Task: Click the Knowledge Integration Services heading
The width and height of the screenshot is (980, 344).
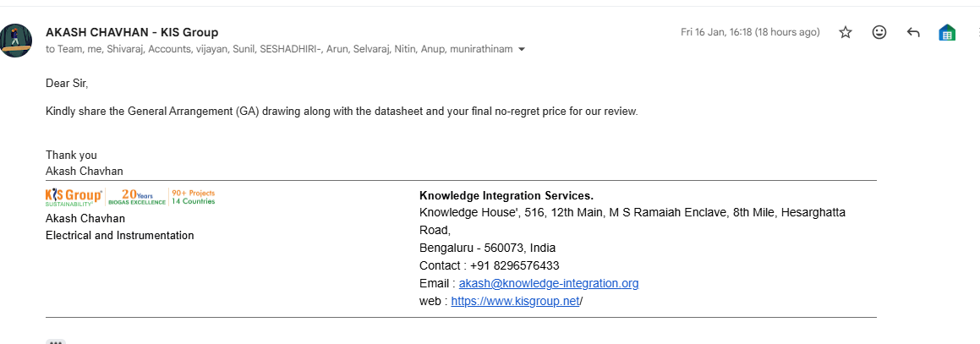Action: (x=506, y=195)
